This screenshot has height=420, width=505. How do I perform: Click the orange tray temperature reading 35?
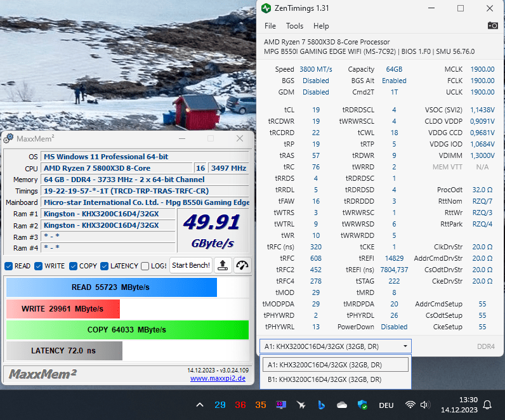click(x=261, y=405)
